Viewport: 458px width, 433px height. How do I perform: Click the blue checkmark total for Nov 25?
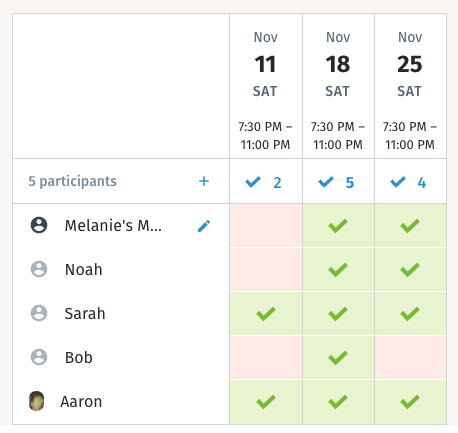tap(408, 182)
